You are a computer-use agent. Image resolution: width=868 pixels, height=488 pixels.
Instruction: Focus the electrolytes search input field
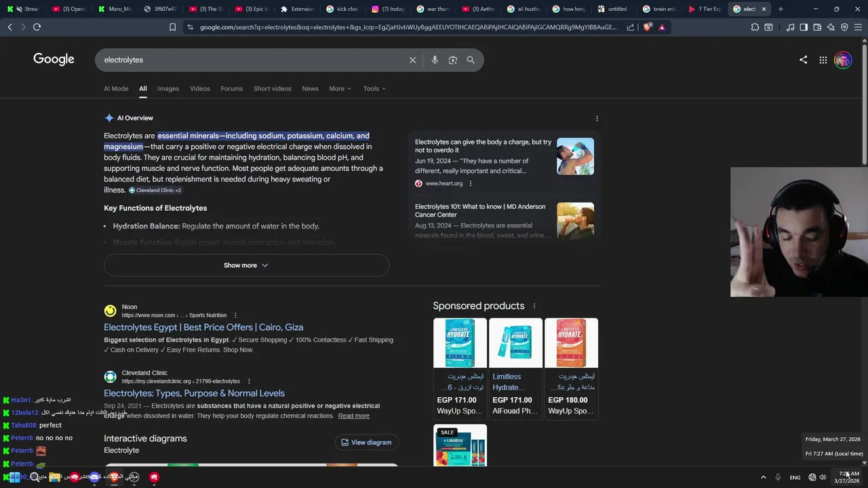click(x=251, y=60)
